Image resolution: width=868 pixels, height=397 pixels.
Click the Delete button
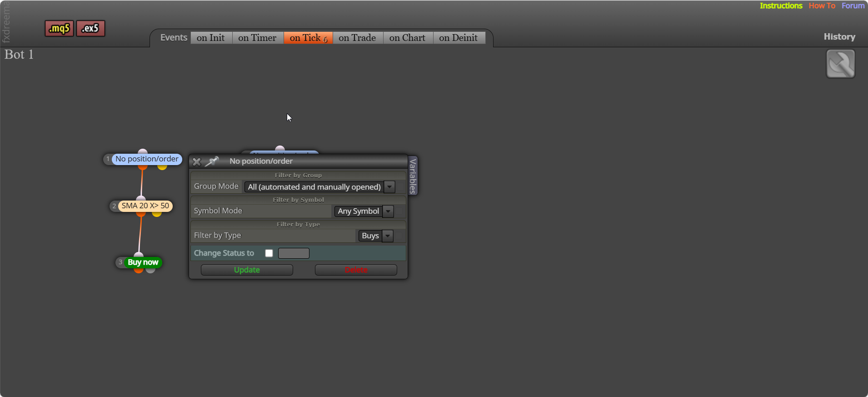coord(356,270)
